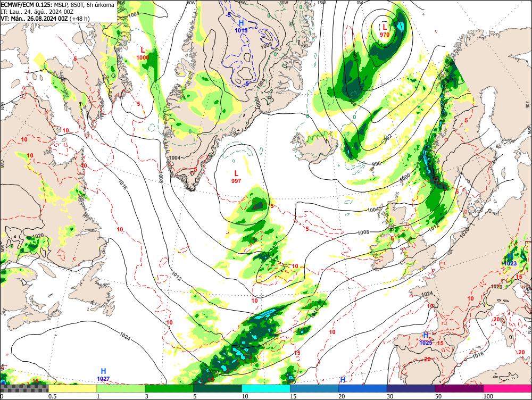
Task: Click the 0W longitude label at top
Action: tap(360, 2)
